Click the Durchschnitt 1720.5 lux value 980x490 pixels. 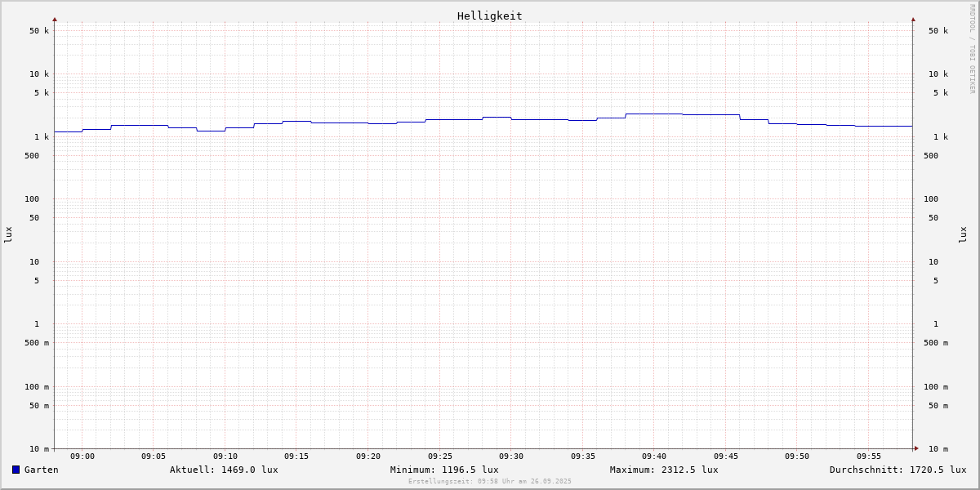coord(898,470)
